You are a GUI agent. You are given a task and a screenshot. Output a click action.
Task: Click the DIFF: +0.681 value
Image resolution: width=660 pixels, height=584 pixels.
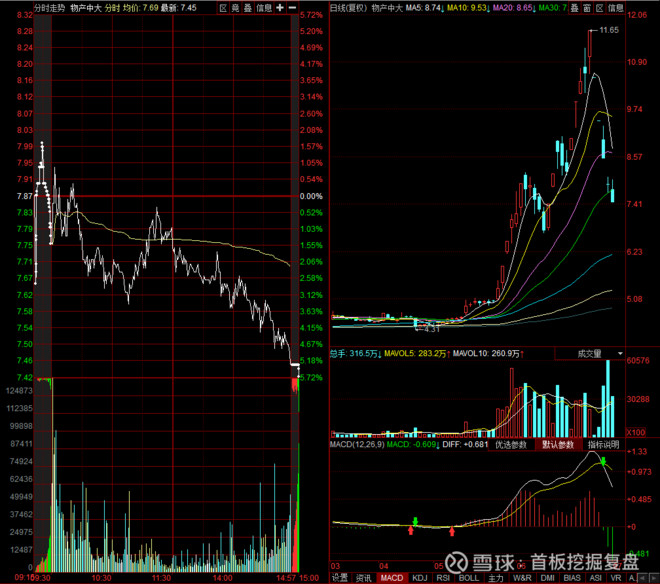(x=466, y=445)
